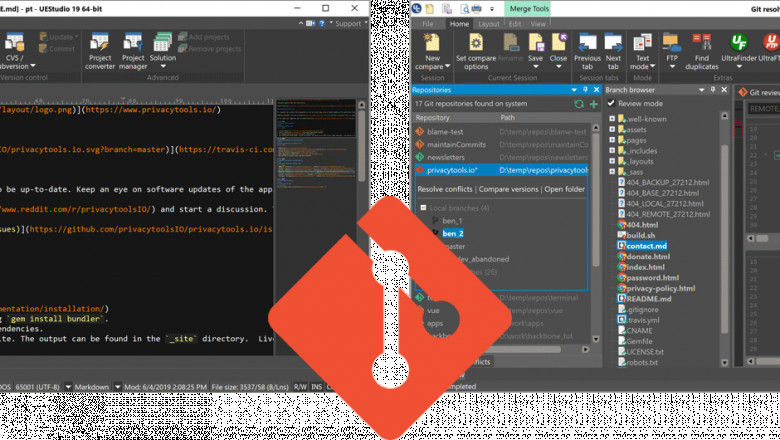This screenshot has height=440, width=780.
Task: Open the help question mark icon
Action: [x=322, y=23]
